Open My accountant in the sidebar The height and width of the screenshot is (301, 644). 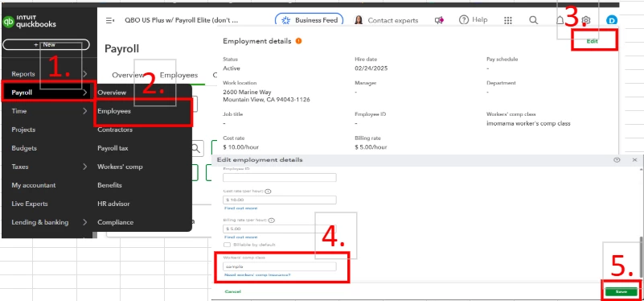[34, 185]
